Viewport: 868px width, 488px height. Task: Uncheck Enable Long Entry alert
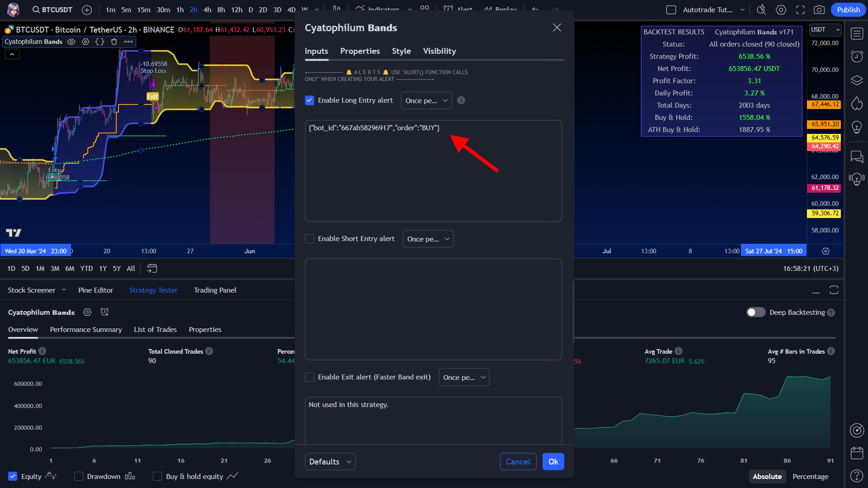309,100
